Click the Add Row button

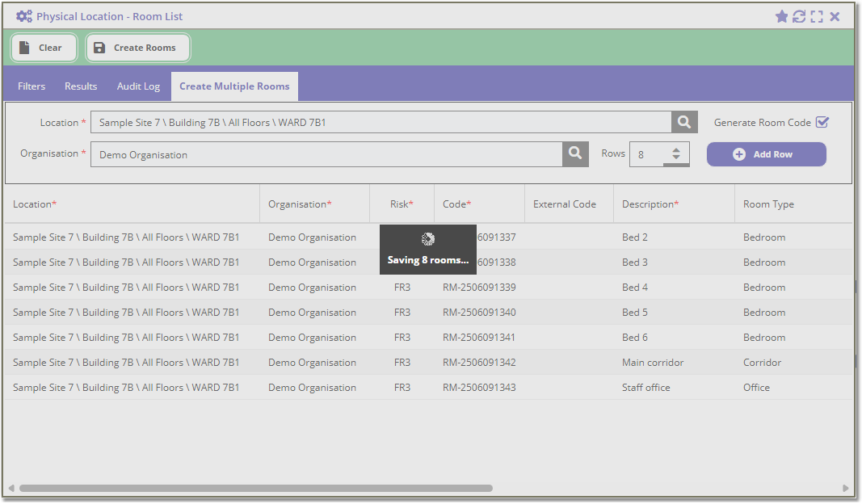(x=767, y=154)
